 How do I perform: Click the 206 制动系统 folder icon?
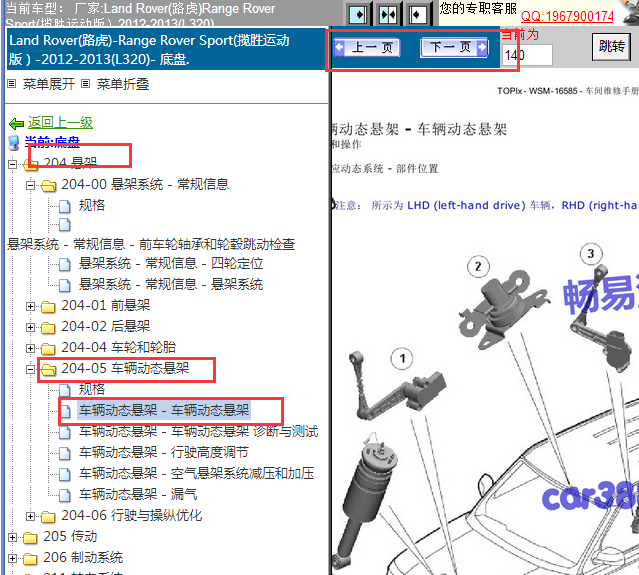31,559
